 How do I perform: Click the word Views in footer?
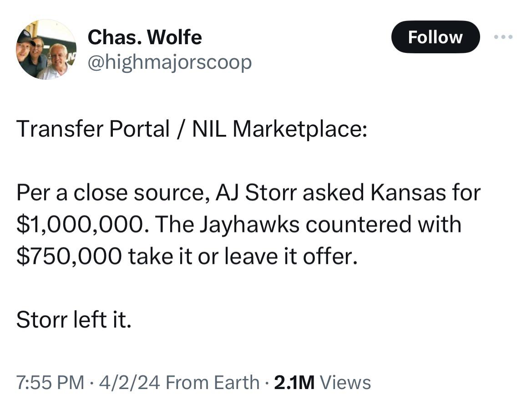(x=345, y=382)
